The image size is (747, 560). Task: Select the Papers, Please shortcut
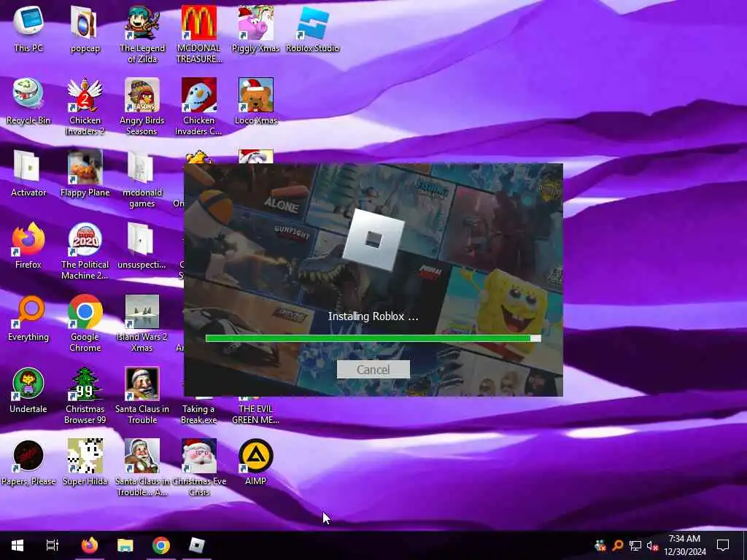pos(28,463)
